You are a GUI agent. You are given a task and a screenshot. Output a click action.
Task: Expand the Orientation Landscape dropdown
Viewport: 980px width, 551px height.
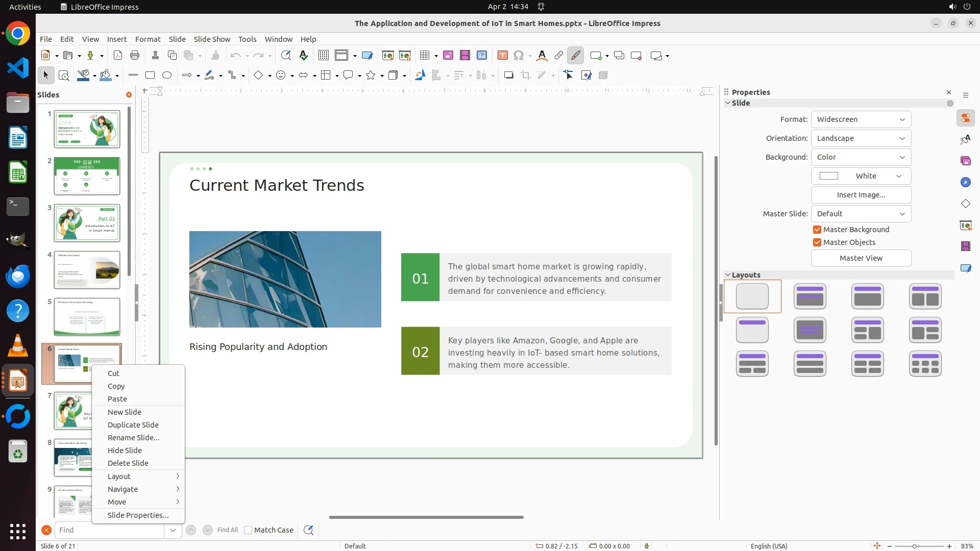pos(861,138)
